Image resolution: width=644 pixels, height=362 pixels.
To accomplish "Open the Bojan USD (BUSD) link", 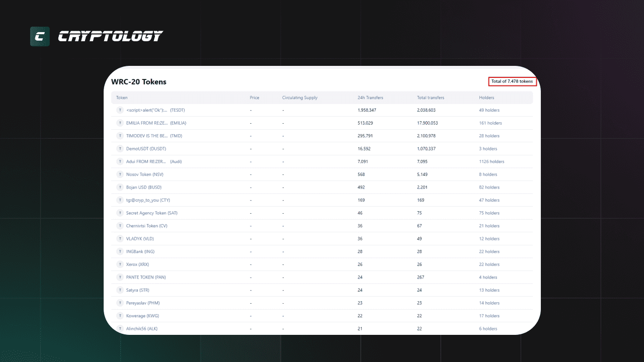I will pyautogui.click(x=144, y=187).
